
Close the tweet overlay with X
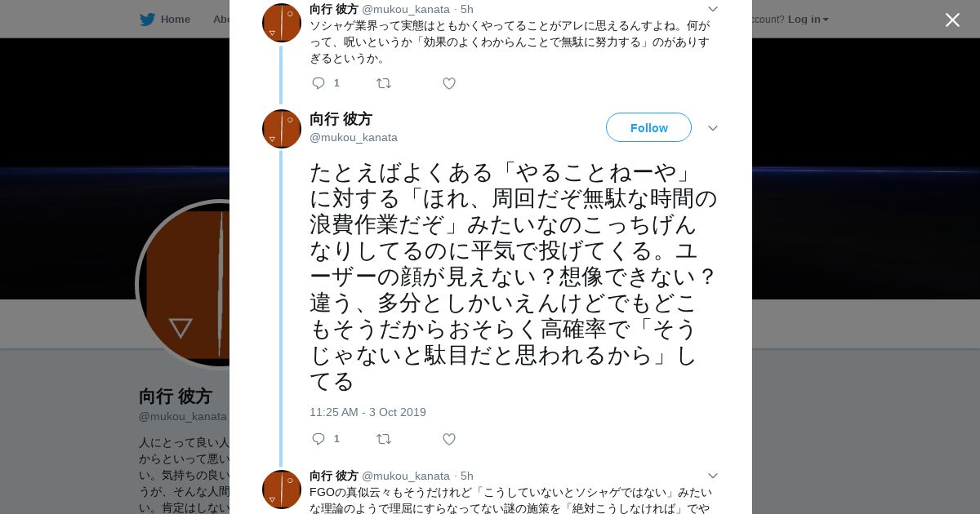coord(952,20)
